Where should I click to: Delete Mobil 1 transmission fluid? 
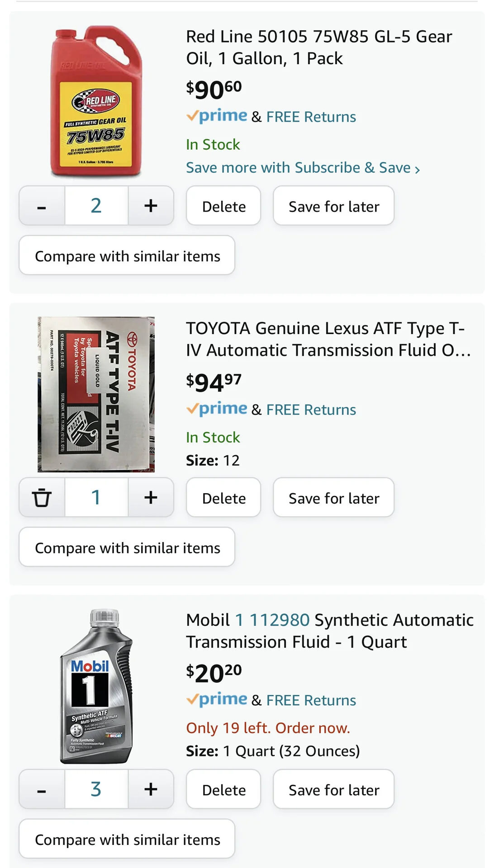pos(223,789)
